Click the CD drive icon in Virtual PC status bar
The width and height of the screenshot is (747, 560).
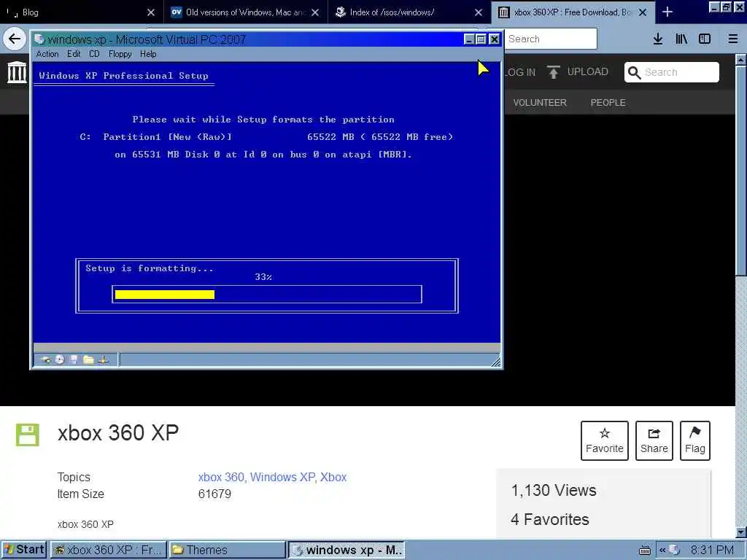[x=60, y=359]
